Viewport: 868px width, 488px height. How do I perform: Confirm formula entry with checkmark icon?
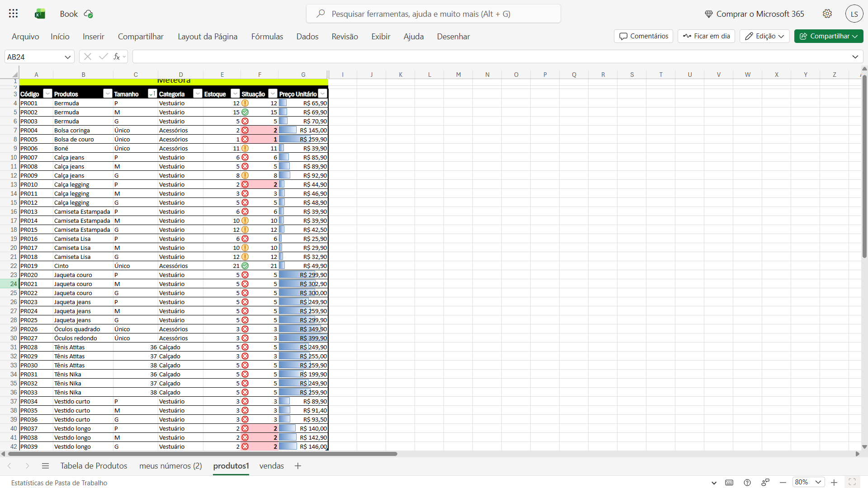[x=103, y=56]
